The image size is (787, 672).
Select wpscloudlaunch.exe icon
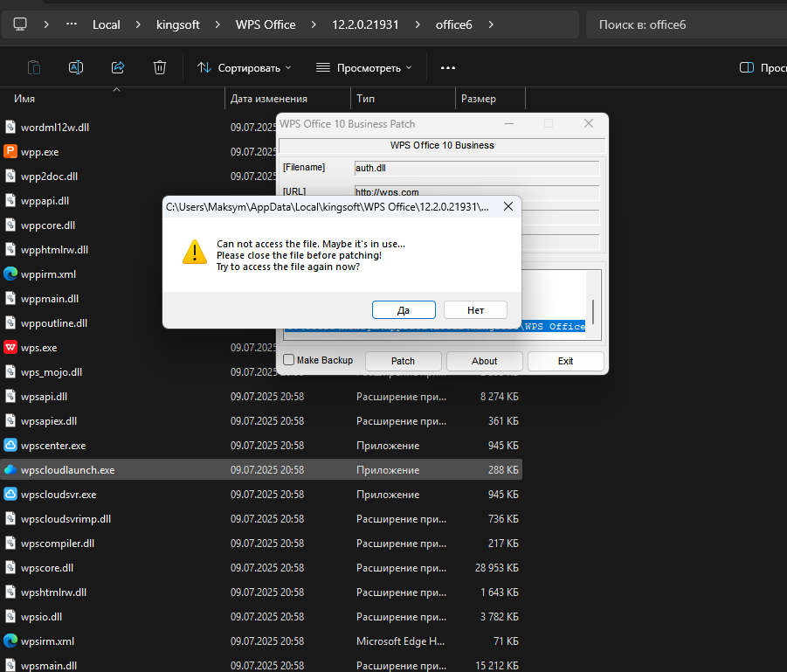10,469
